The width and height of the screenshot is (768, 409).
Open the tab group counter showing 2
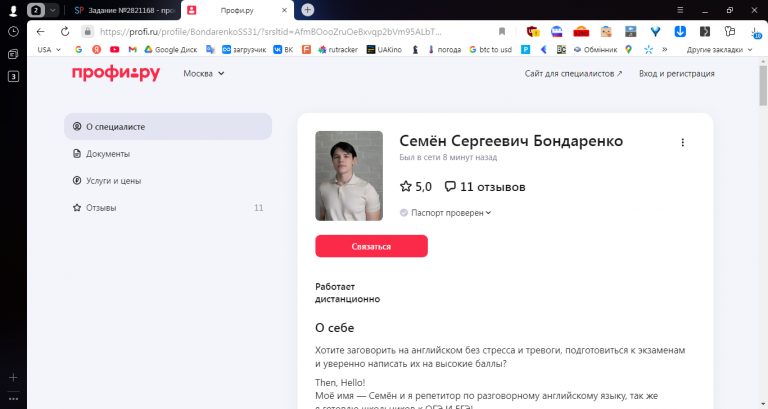coord(36,10)
